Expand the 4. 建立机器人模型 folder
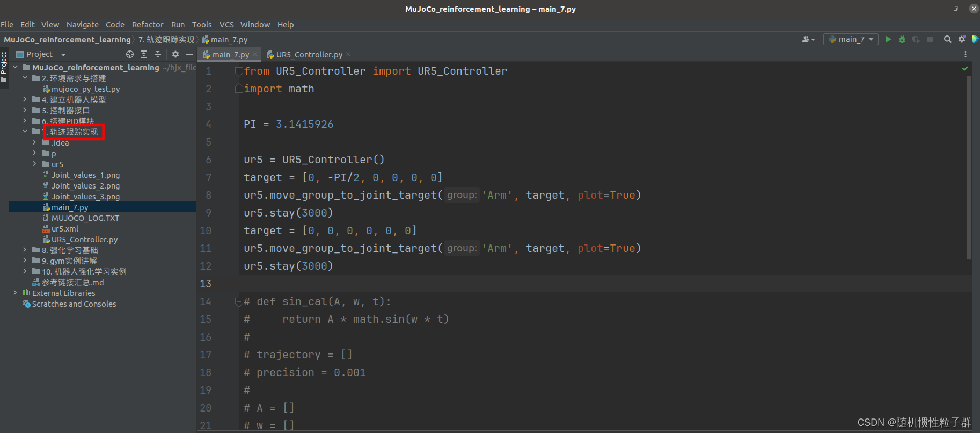 point(25,99)
